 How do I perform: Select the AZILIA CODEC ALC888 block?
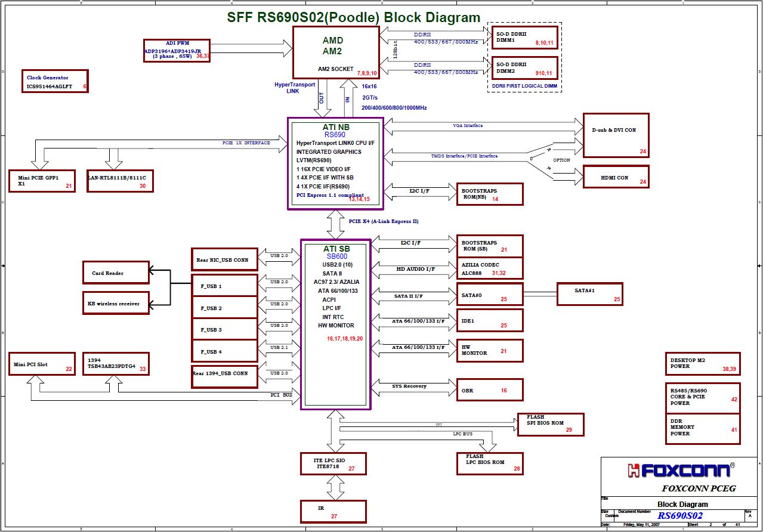pos(490,268)
